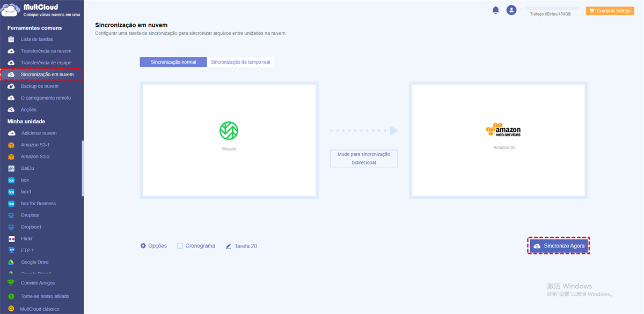Click the Amazon S3-1 box icon
Image resolution: width=644 pixels, height=314 pixels.
[11, 145]
